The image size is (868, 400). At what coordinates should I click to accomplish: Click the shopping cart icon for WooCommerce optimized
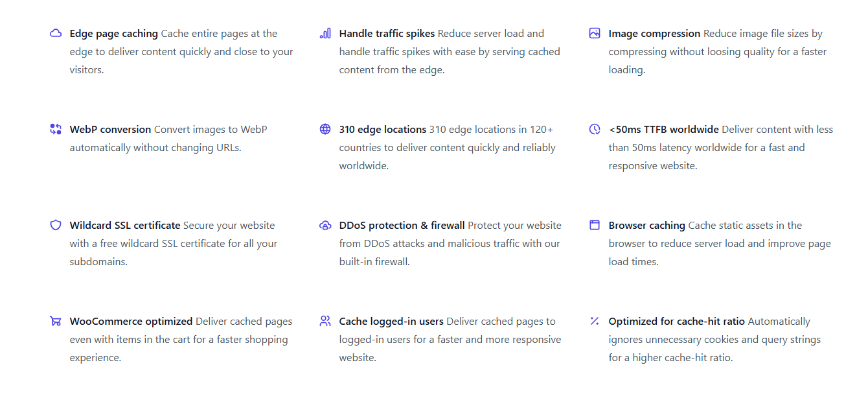56,321
